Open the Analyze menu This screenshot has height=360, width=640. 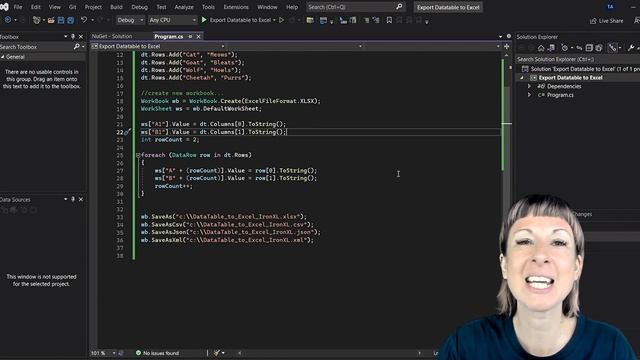pos(184,7)
